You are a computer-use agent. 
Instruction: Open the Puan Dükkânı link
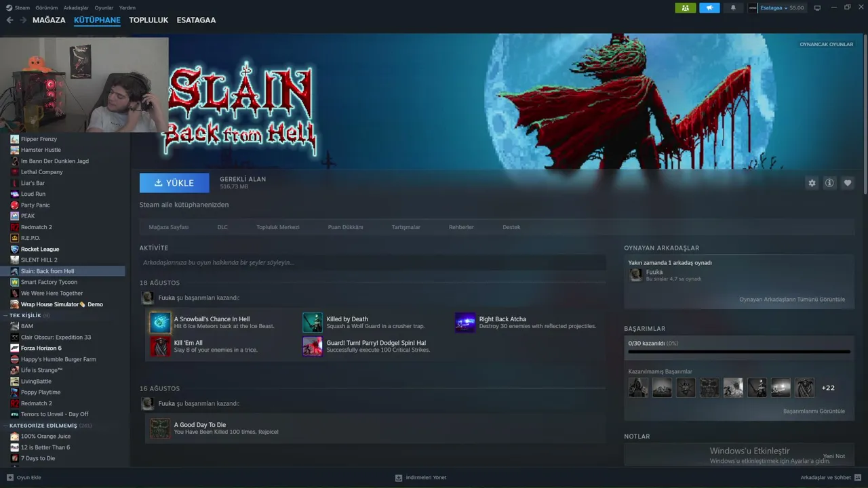(346, 227)
